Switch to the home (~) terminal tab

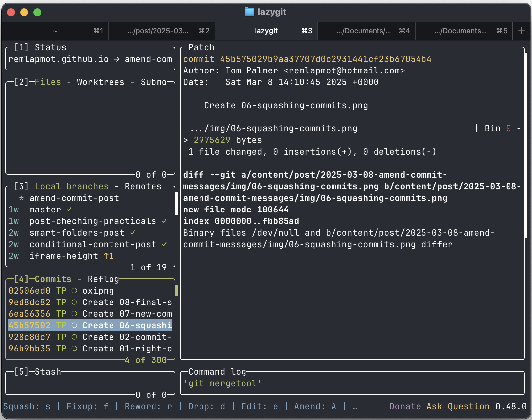[x=55, y=31]
